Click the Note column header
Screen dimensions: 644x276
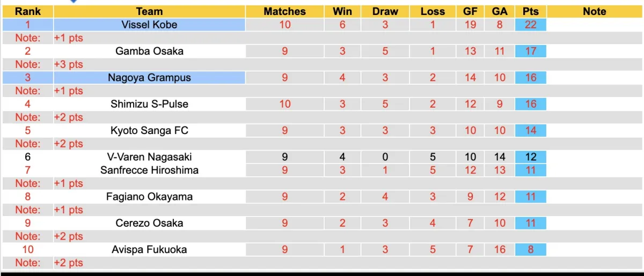(594, 11)
